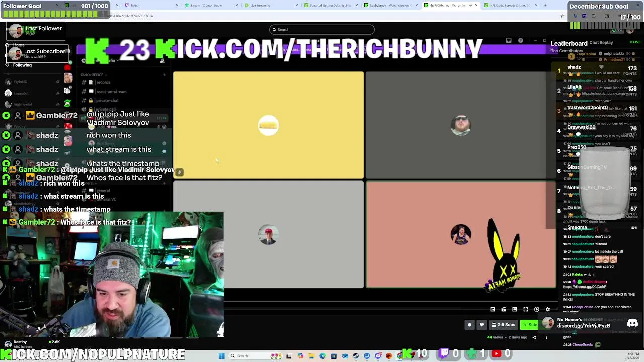
Task: Click the taskbar clock showing 6:06 PM
Action: [x=631, y=356]
